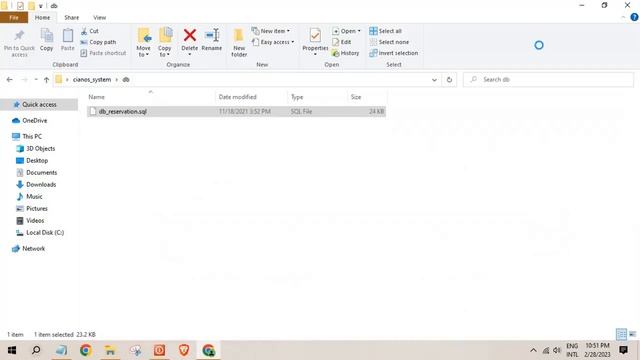Screen dimensions: 640x360
Task: Open File Explorer help
Action: tap(634, 17)
